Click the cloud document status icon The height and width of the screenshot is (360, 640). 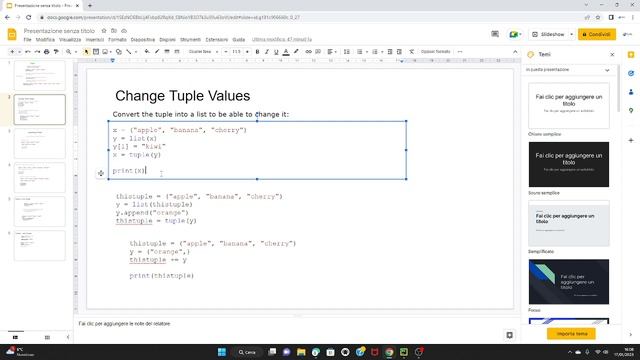click(124, 31)
